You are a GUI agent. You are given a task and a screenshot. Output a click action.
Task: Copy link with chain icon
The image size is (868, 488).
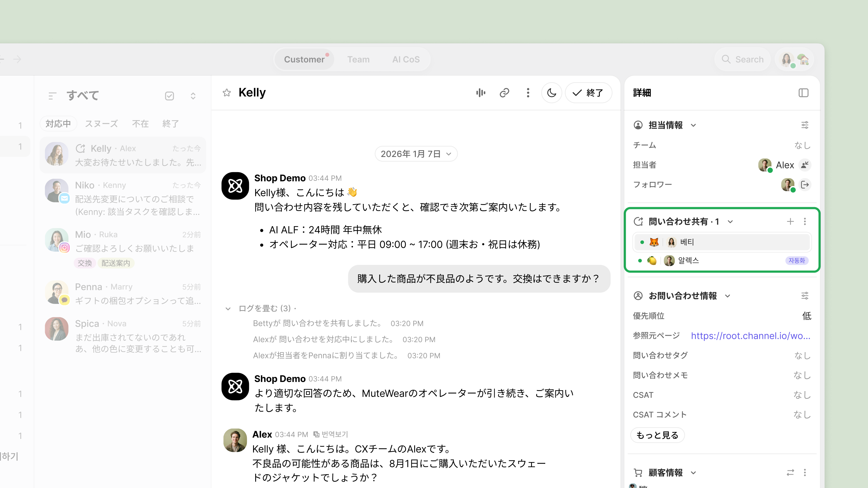click(x=505, y=93)
